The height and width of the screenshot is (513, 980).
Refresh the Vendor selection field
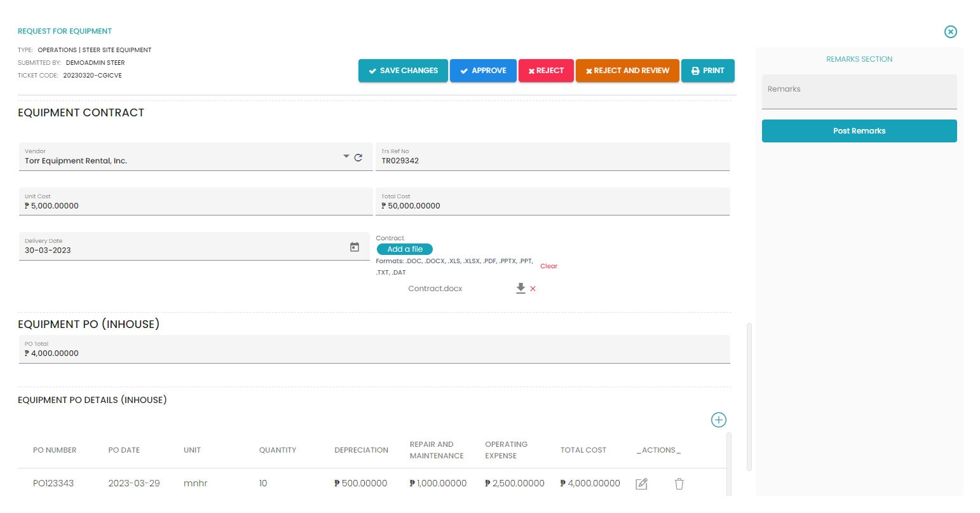(x=358, y=156)
